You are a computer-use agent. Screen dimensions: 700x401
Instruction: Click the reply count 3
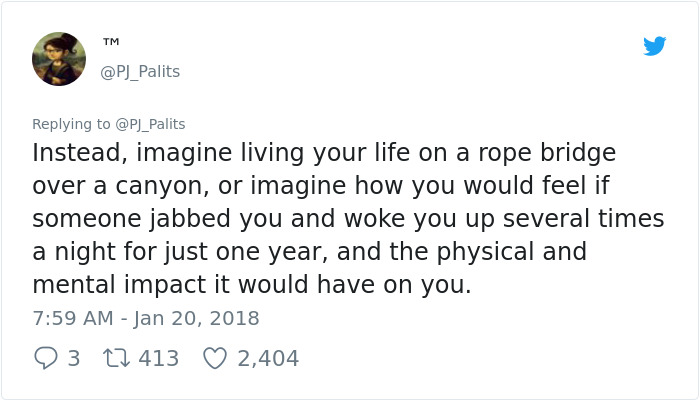(73, 358)
